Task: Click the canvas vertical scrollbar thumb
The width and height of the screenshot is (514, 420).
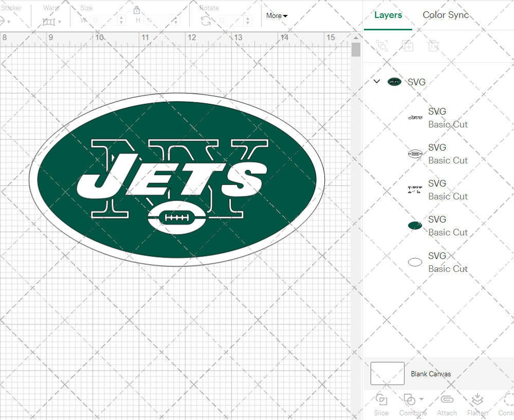Action: pyautogui.click(x=356, y=50)
